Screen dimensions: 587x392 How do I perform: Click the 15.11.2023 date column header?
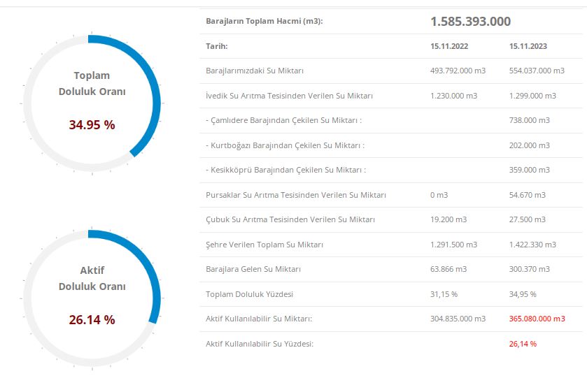528,46
